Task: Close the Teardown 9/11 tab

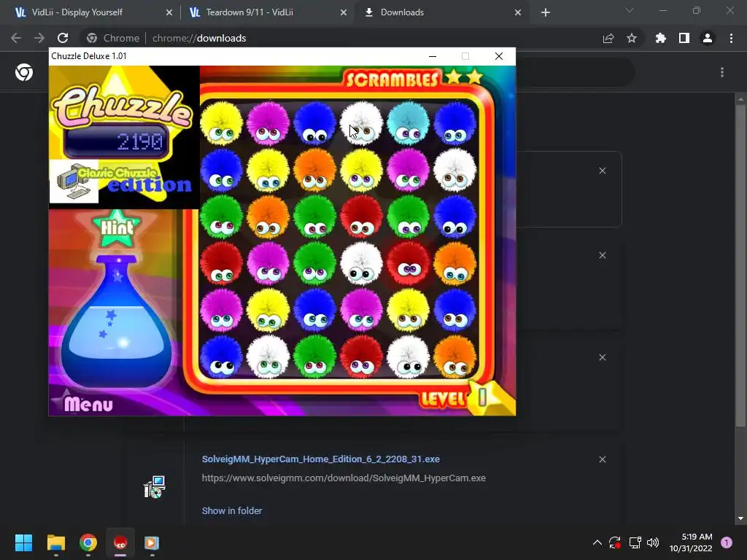Action: coord(344,12)
